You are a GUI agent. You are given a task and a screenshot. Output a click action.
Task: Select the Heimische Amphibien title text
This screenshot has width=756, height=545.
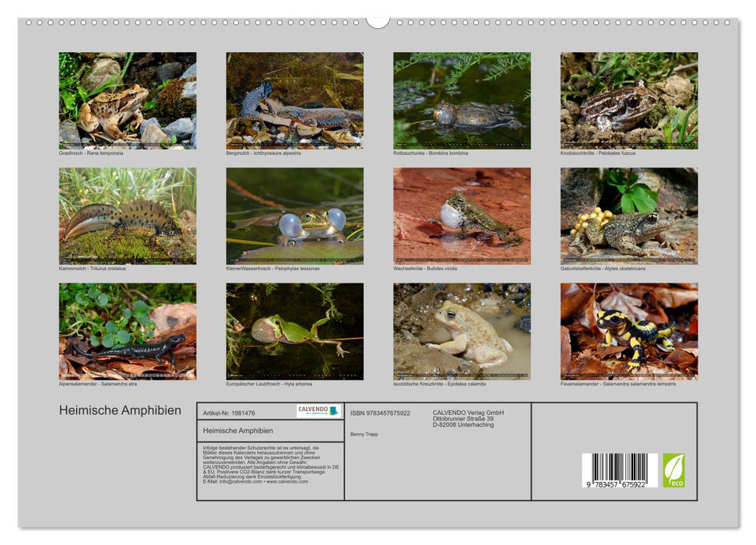coord(121,410)
